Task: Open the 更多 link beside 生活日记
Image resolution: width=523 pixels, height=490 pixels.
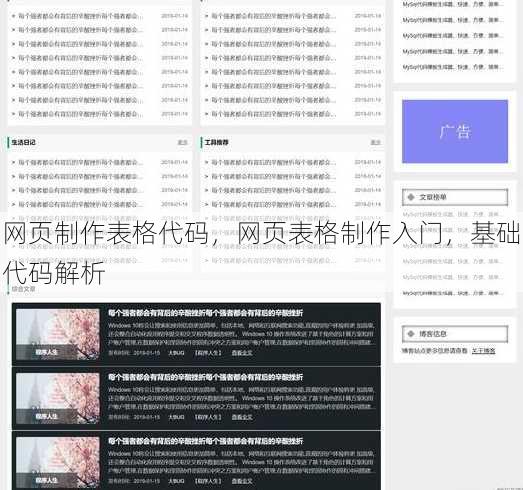Action: coord(182,142)
